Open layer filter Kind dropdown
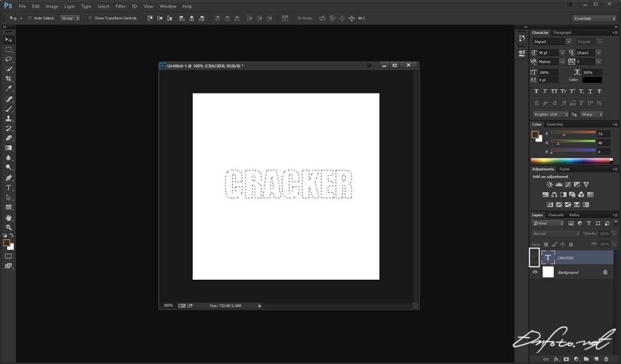This screenshot has height=364, width=621. coord(548,223)
